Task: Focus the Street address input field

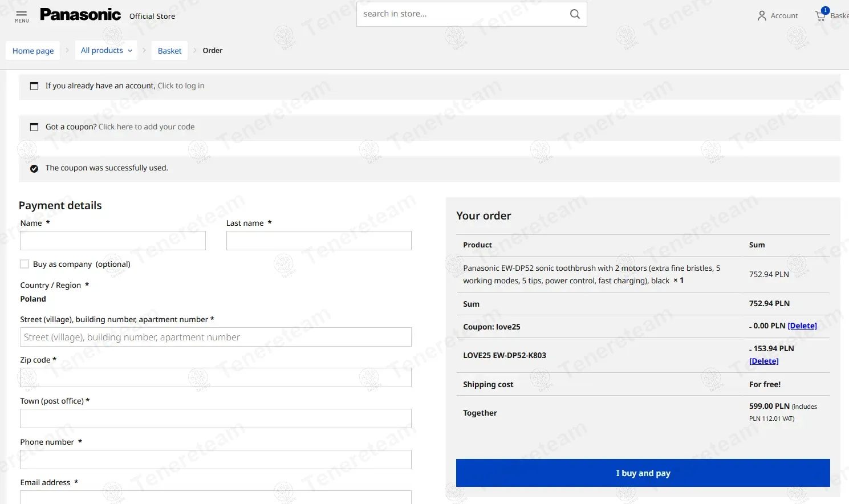Action: coord(216,337)
